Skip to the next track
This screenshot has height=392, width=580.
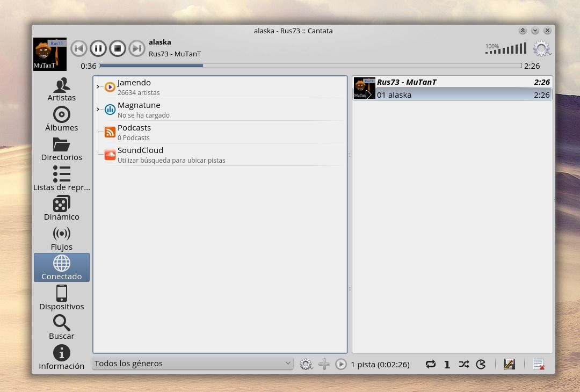click(137, 49)
